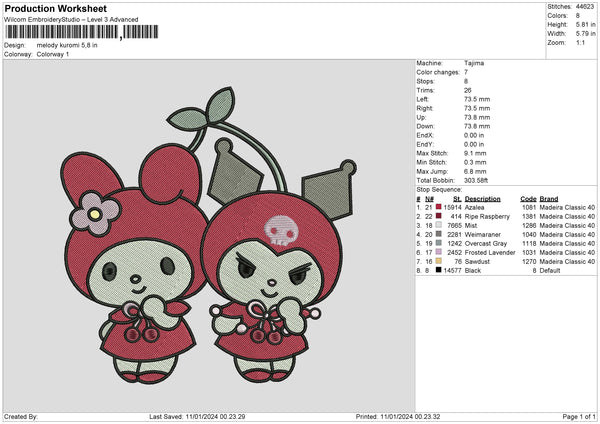The width and height of the screenshot is (600, 424).
Task: Click Total Bobbin value '303.58ft'
Action: tap(476, 180)
